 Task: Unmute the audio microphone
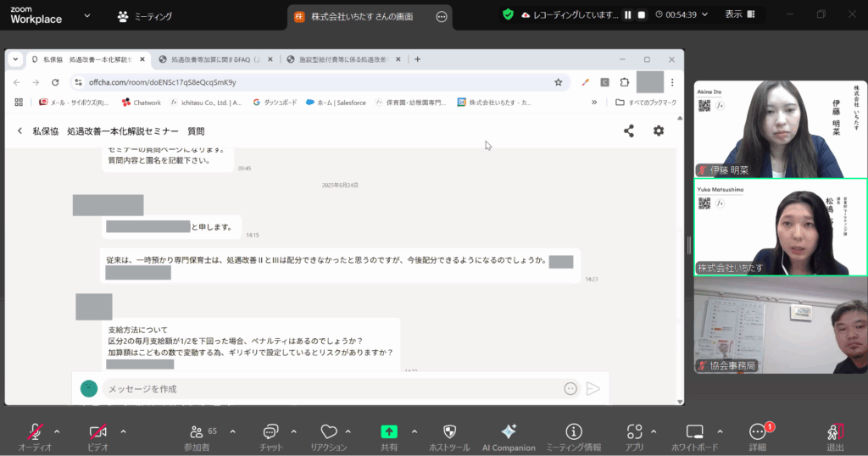(x=35, y=432)
